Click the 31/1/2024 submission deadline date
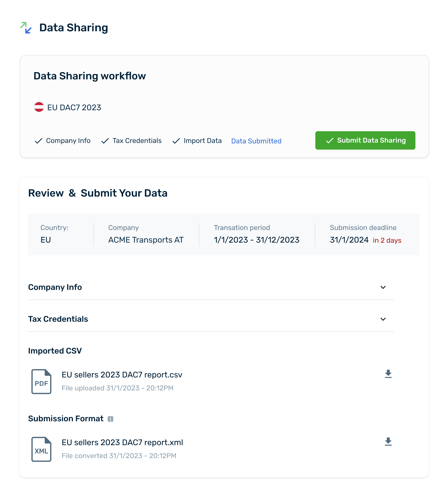This screenshot has width=448, height=496. [349, 240]
